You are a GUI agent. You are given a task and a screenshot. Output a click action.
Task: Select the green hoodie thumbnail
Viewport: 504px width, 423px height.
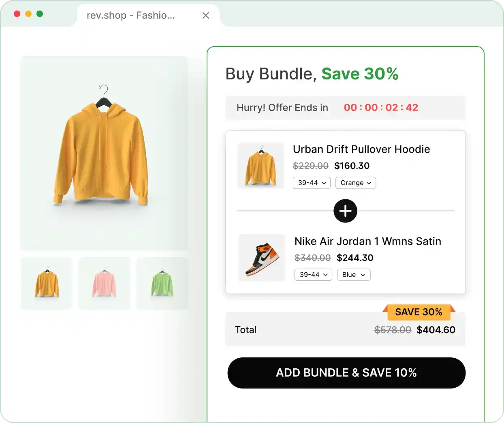pyautogui.click(x=162, y=283)
